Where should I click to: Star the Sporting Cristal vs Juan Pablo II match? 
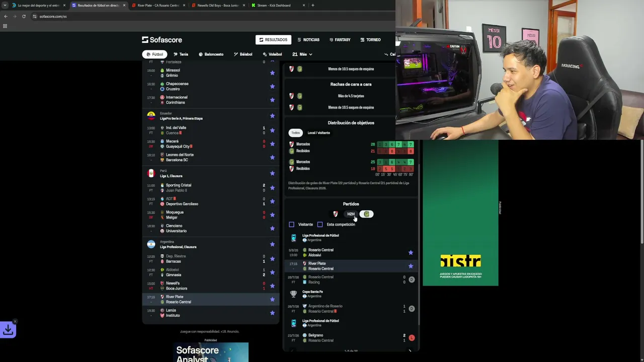click(x=272, y=188)
